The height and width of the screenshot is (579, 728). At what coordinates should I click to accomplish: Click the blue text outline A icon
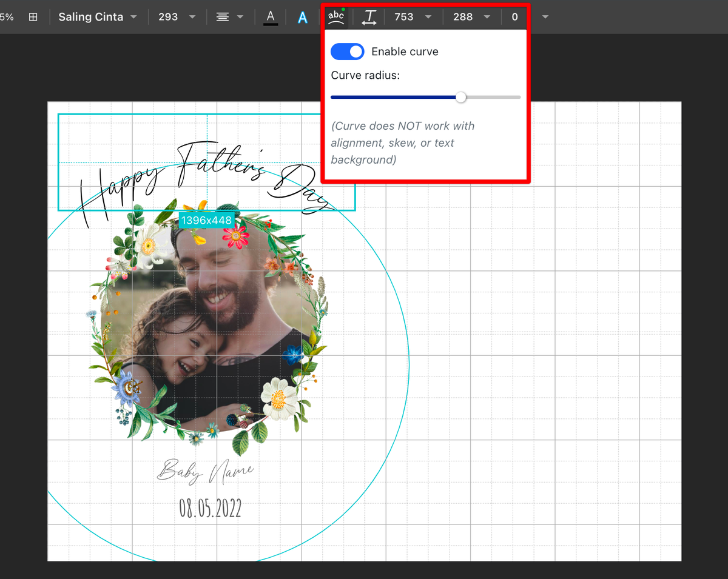click(302, 18)
